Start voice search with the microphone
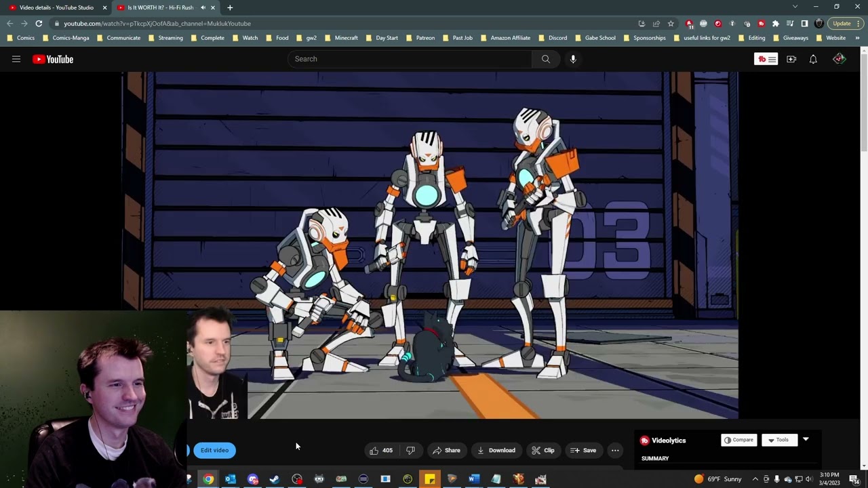The height and width of the screenshot is (488, 868). (x=573, y=59)
